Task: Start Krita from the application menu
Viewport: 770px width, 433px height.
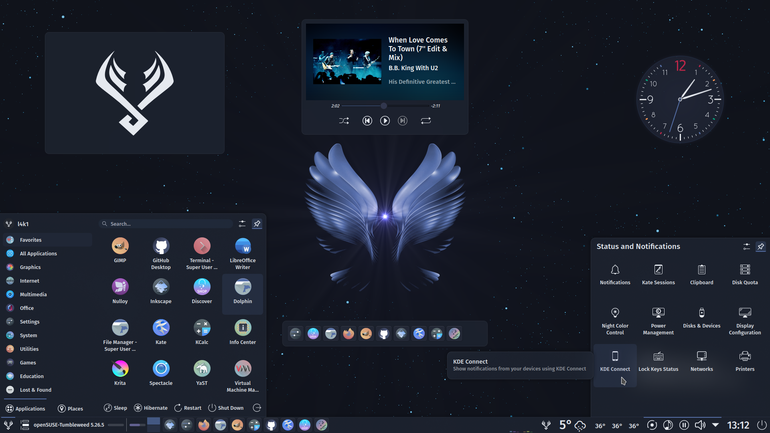Action: point(120,372)
